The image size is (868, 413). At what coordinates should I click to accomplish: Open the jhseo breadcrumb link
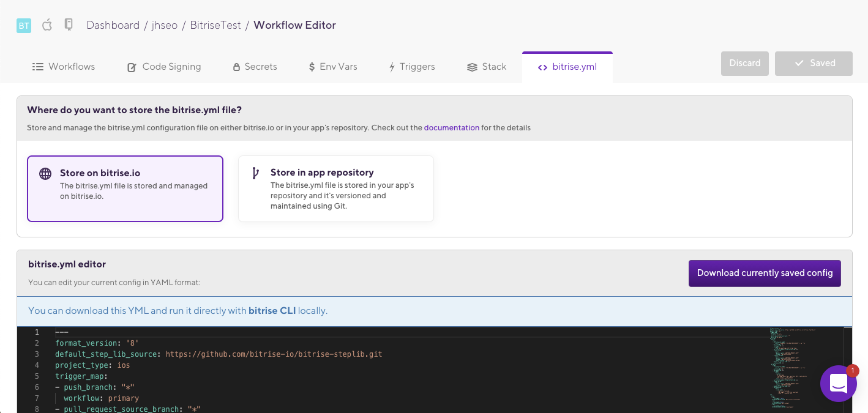click(x=165, y=25)
